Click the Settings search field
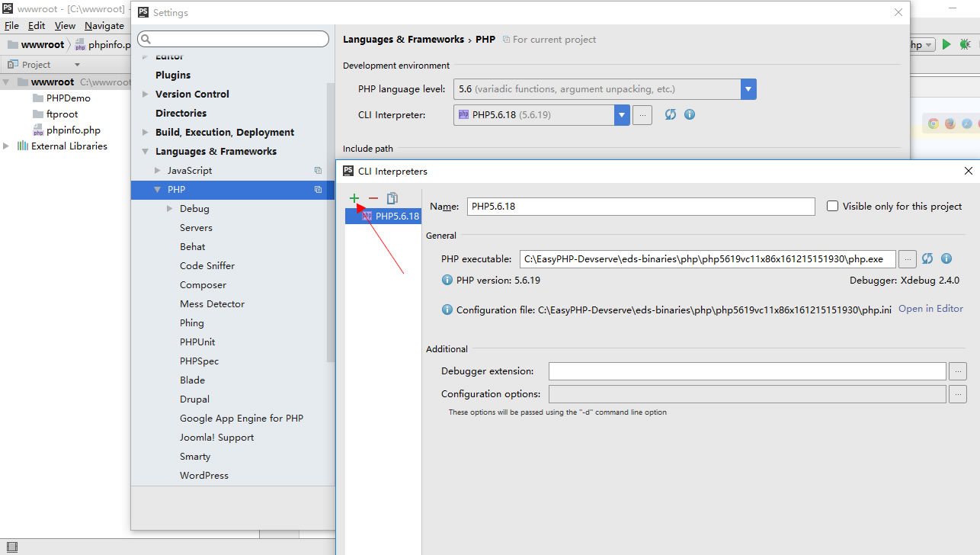The height and width of the screenshot is (555, 980). click(233, 39)
